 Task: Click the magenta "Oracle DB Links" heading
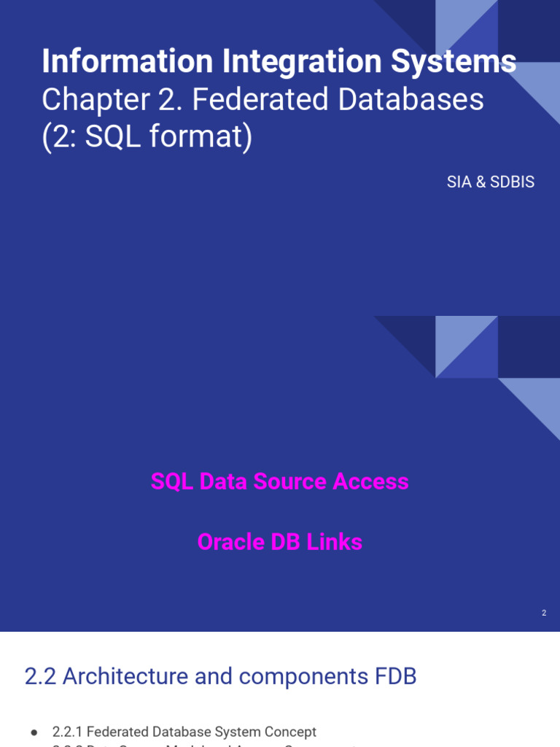[279, 542]
